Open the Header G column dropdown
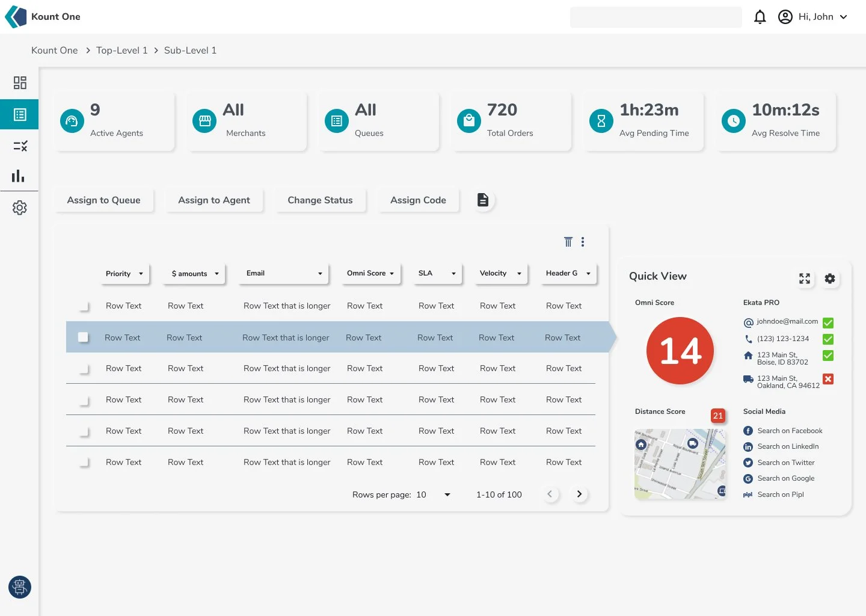The width and height of the screenshot is (866, 616). (x=568, y=274)
